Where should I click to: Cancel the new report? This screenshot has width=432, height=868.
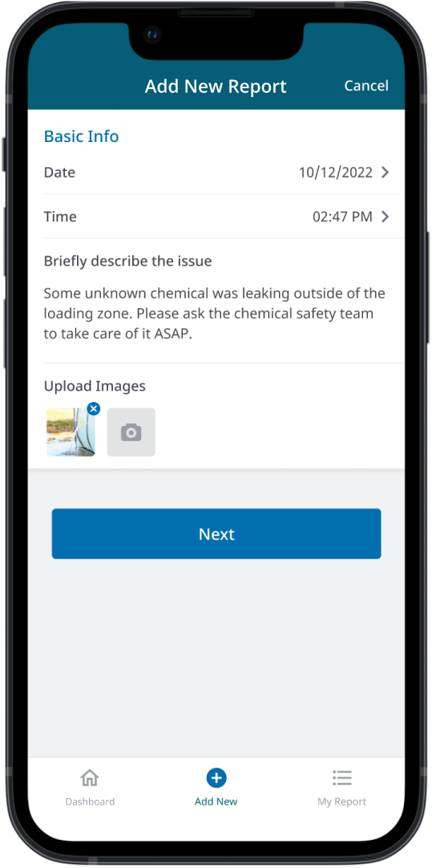[x=366, y=86]
